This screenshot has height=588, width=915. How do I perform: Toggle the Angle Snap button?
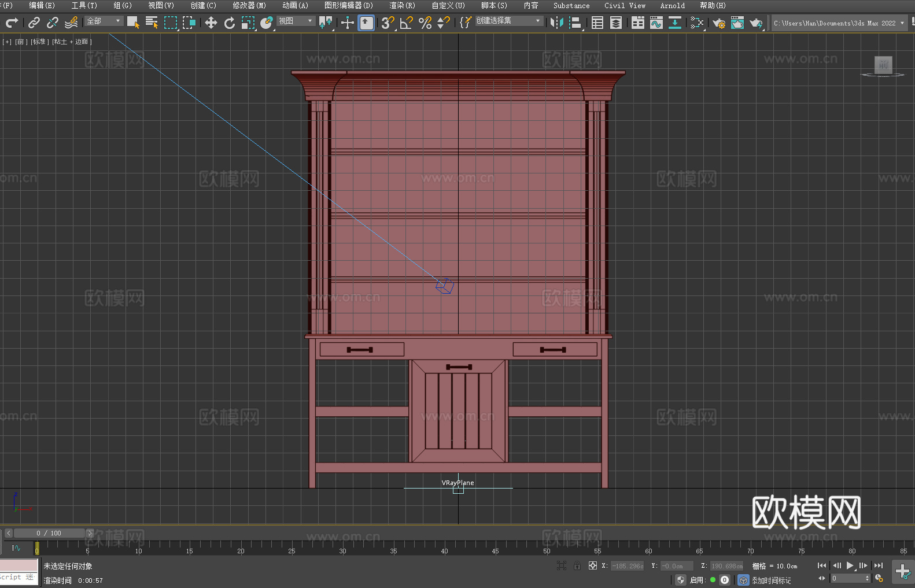407,23
